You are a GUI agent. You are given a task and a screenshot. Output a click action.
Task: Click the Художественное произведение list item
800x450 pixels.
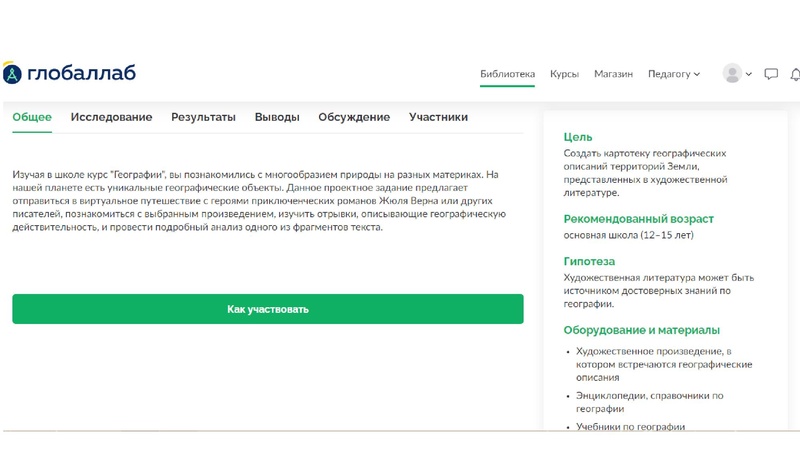[664, 364]
